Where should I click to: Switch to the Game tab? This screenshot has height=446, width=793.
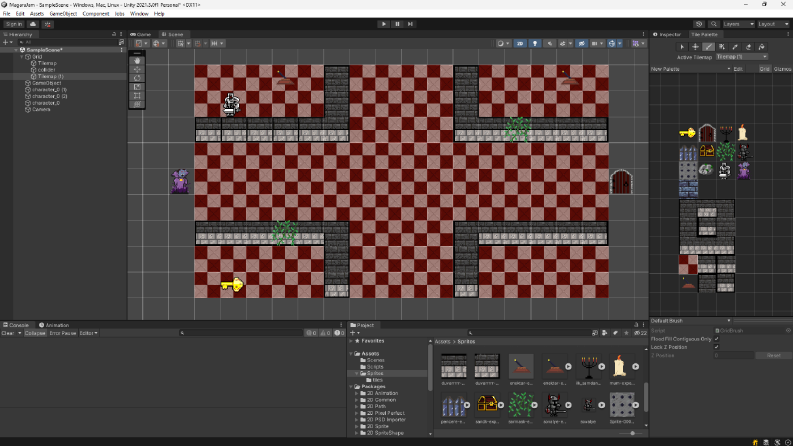141,34
